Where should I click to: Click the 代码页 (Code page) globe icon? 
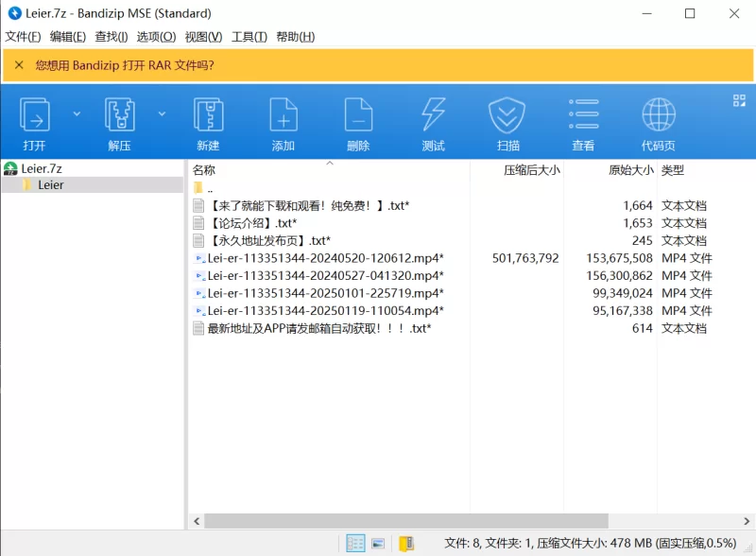point(659,114)
